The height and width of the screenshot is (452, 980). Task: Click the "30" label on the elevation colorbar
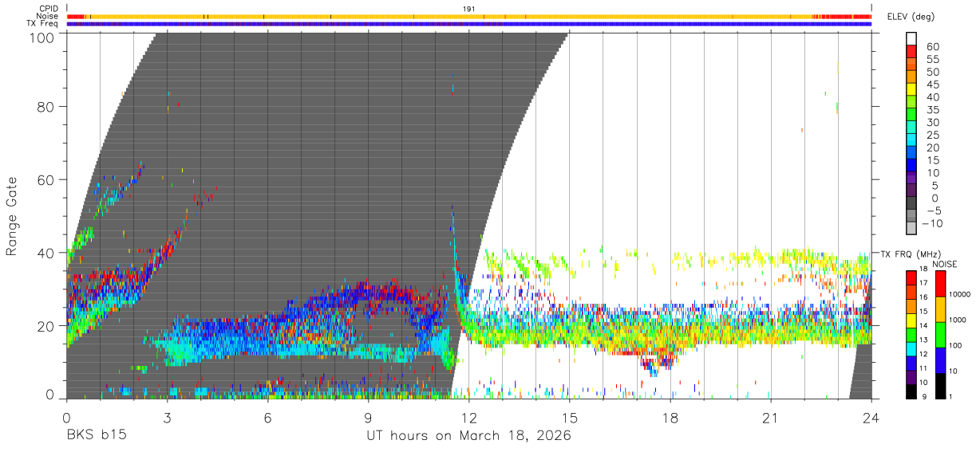tap(933, 123)
